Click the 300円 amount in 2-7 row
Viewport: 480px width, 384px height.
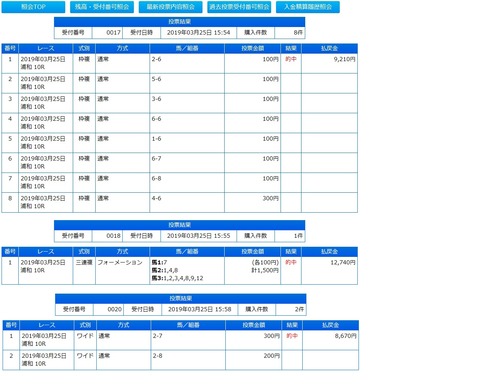272,336
